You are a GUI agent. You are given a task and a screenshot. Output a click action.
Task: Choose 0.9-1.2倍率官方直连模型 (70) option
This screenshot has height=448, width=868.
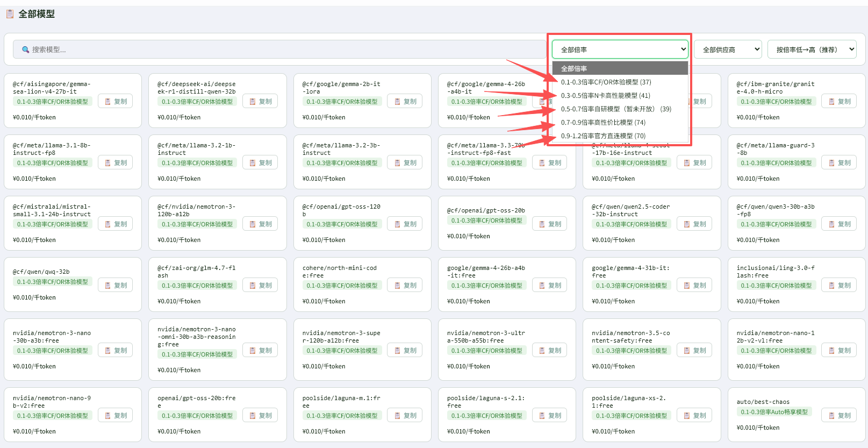click(620, 136)
